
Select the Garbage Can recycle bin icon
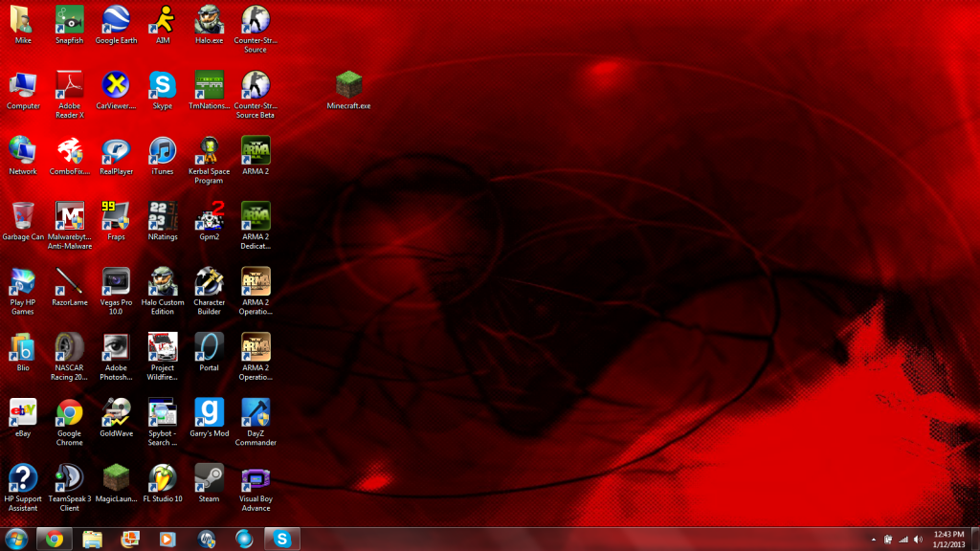23,222
